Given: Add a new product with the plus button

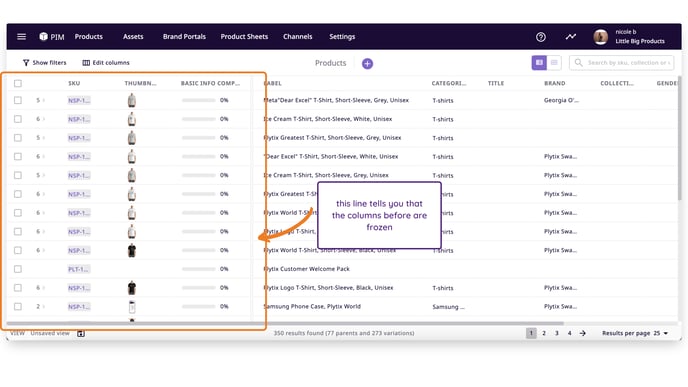Looking at the screenshot, I should click(x=367, y=64).
